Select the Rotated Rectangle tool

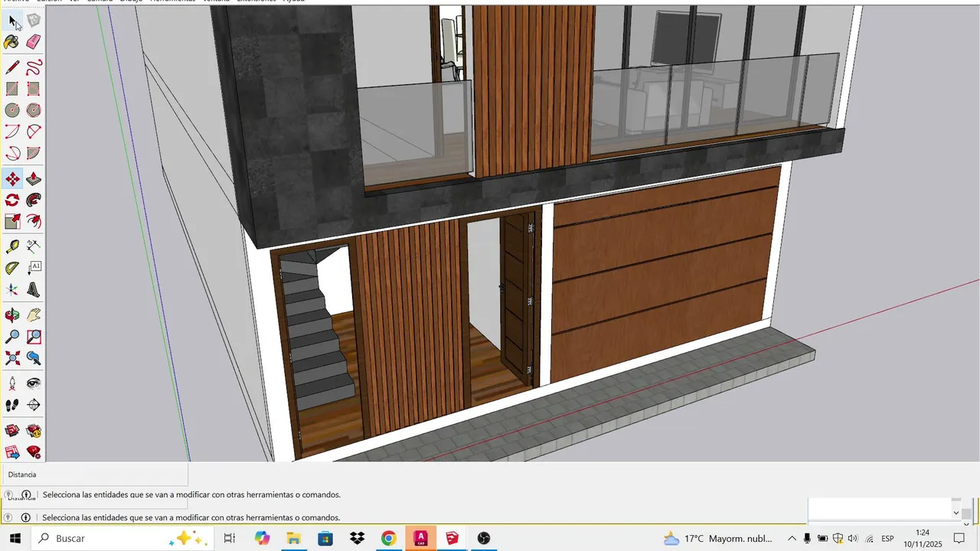tap(34, 90)
